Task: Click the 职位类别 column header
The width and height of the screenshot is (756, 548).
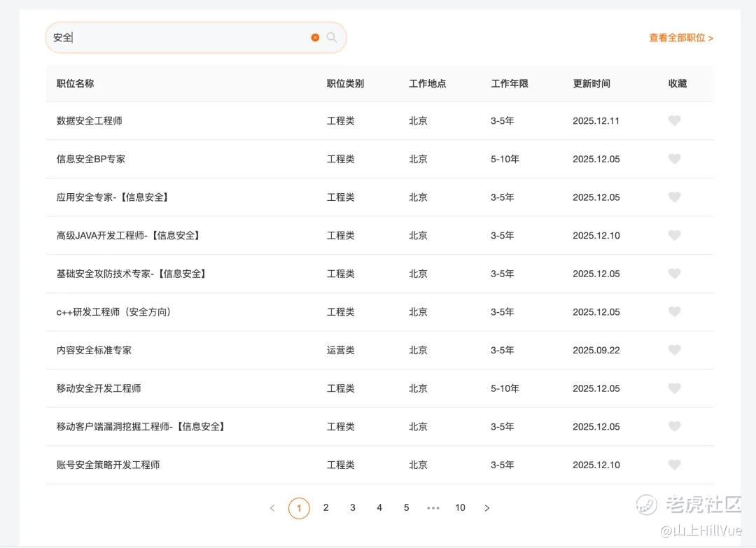Action: click(x=345, y=83)
